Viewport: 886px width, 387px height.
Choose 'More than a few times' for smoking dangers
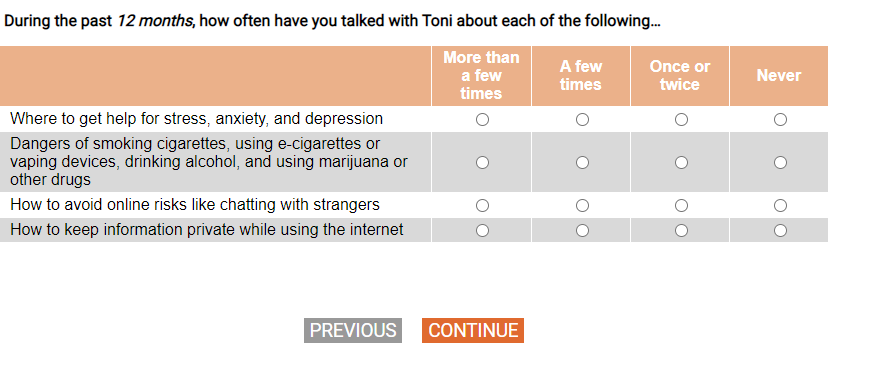(482, 163)
